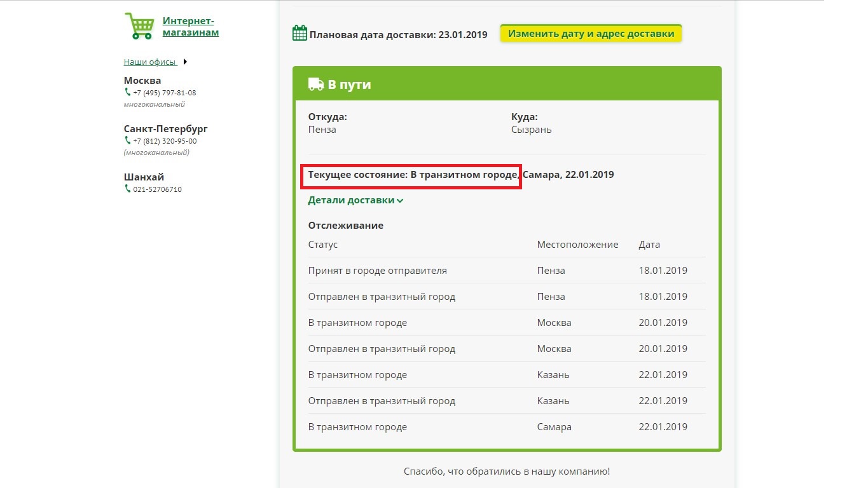Click the Статус column header

[x=323, y=245]
